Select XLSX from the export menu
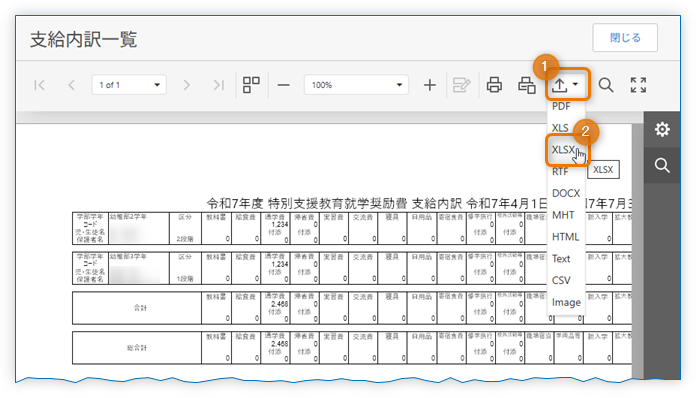The image size is (696, 398). tap(564, 150)
